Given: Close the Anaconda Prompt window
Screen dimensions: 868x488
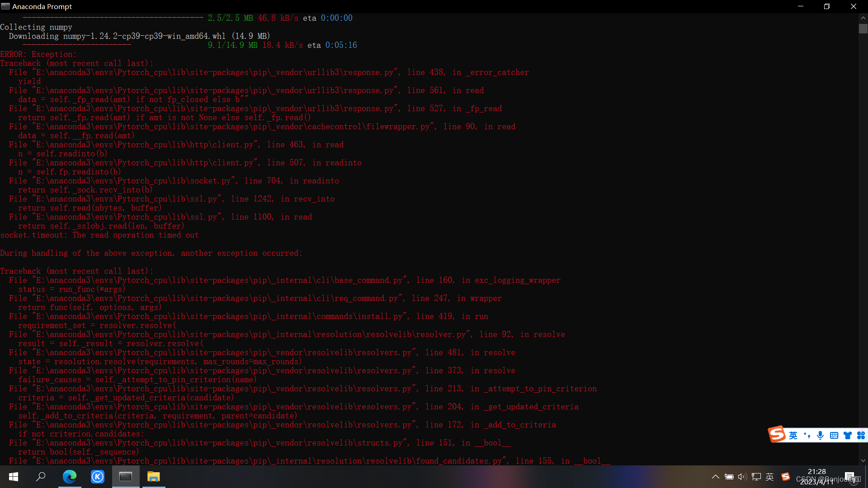Looking at the screenshot, I should click(x=854, y=6).
